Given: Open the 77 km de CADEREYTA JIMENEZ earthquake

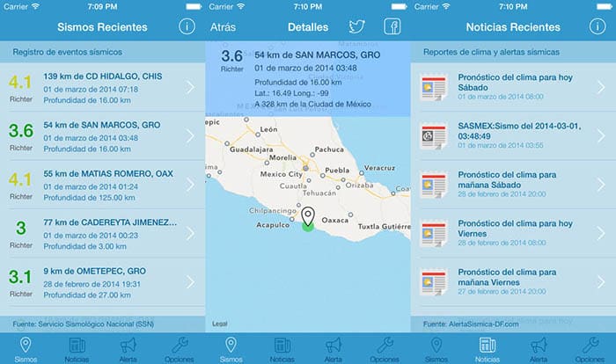Looking at the screenshot, I should pos(103,233).
